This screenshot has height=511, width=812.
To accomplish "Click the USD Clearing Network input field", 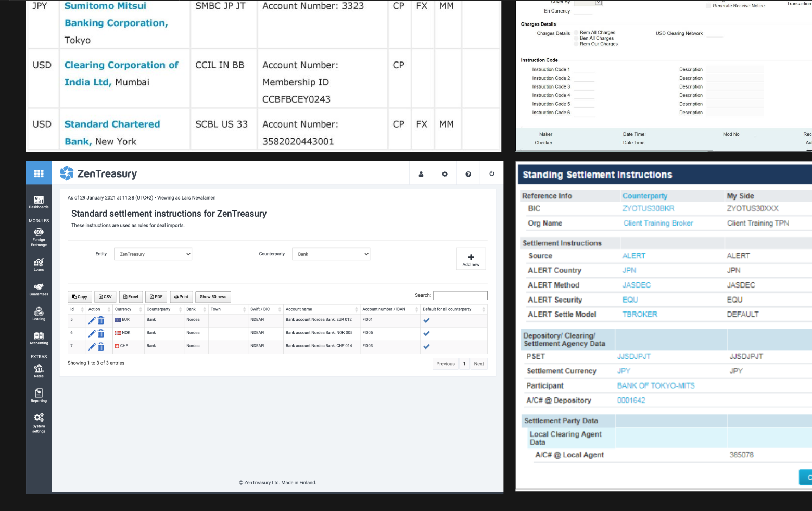I will click(715, 33).
